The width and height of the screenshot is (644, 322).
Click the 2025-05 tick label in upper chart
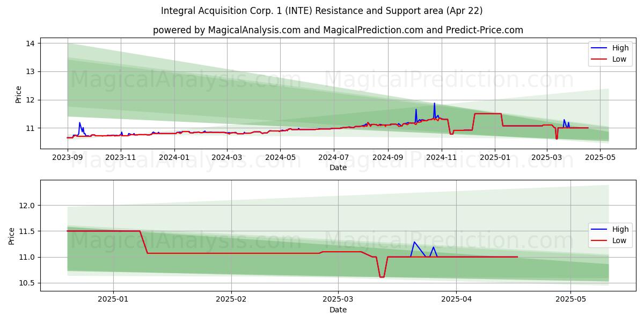click(600, 157)
